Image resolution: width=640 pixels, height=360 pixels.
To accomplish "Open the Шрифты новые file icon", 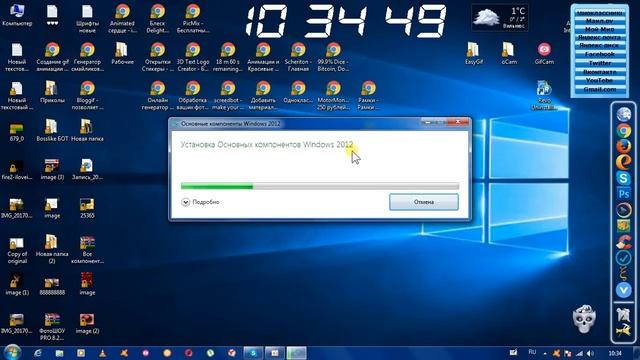I will [x=87, y=18].
